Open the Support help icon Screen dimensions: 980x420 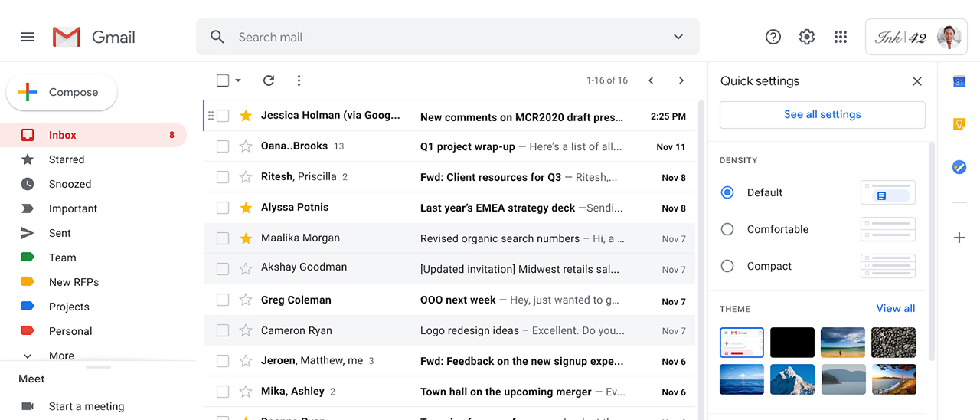pyautogui.click(x=773, y=37)
